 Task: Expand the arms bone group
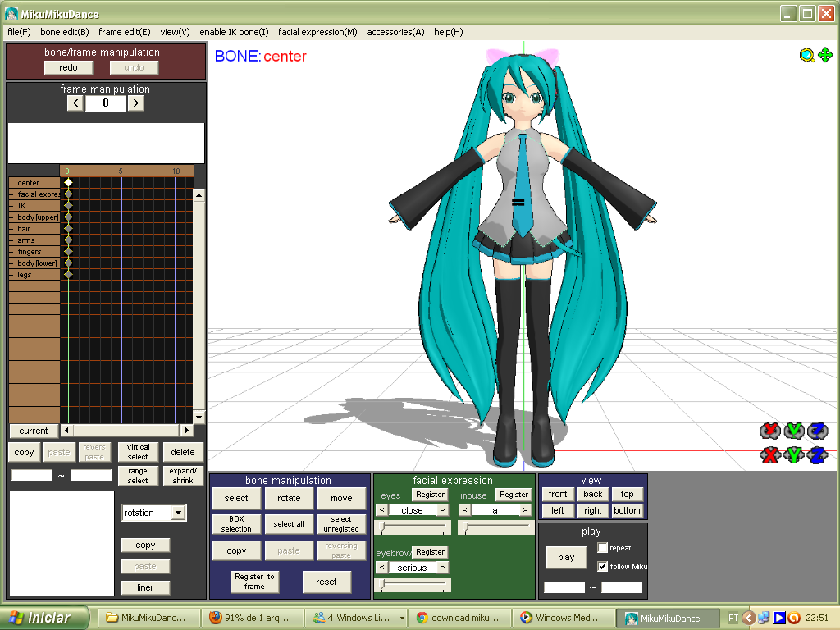[x=11, y=240]
